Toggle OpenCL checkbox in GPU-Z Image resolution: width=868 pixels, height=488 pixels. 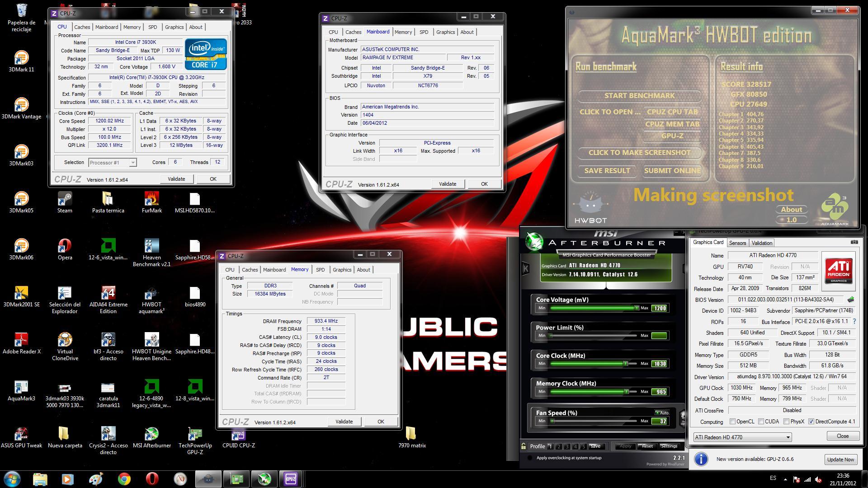coord(732,422)
